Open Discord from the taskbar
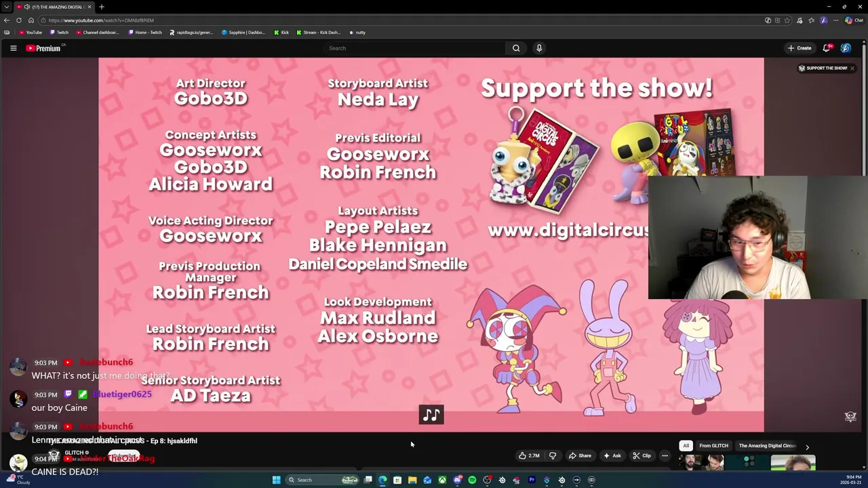 pos(457,480)
